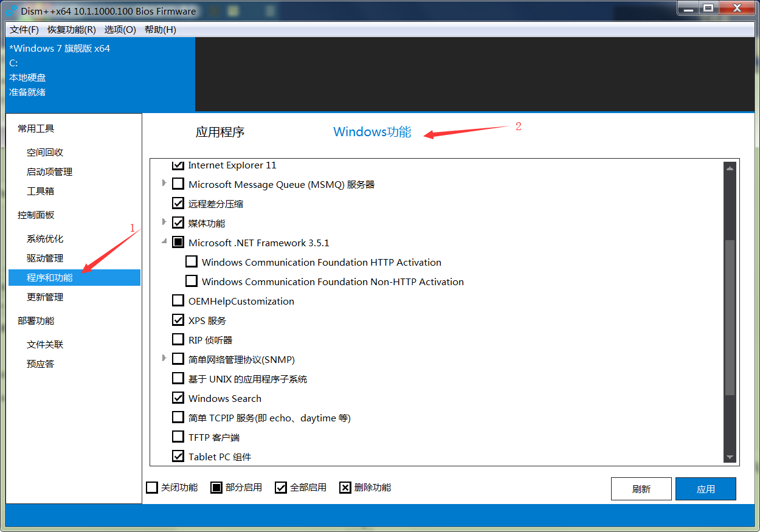Check WCF Non-HTTP Activation checkbox
The image size is (760, 532).
[x=192, y=282]
